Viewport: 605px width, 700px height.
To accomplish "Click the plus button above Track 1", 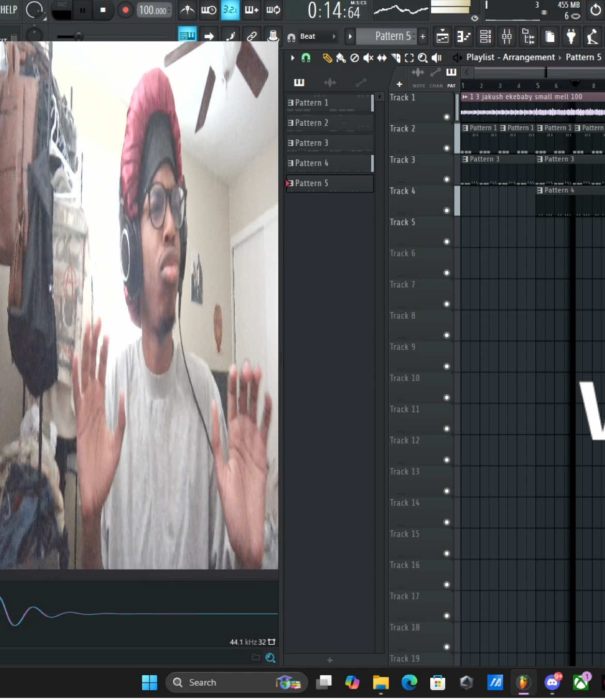I will pyautogui.click(x=399, y=84).
